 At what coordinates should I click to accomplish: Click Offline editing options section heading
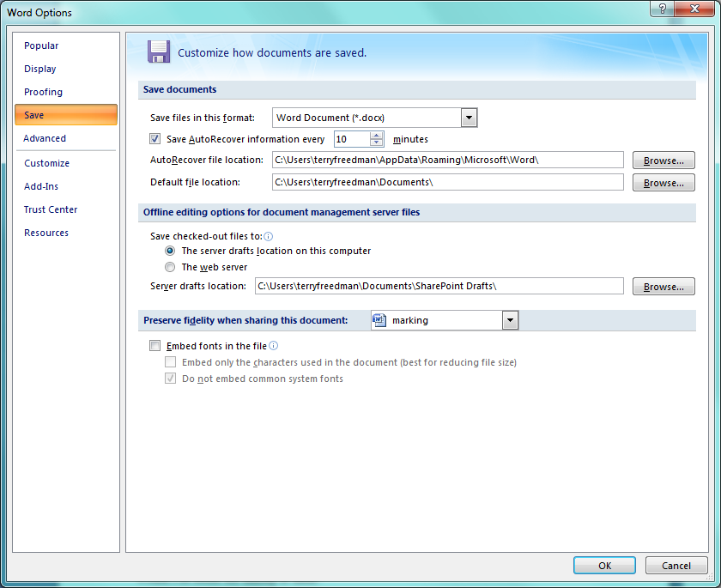(282, 212)
